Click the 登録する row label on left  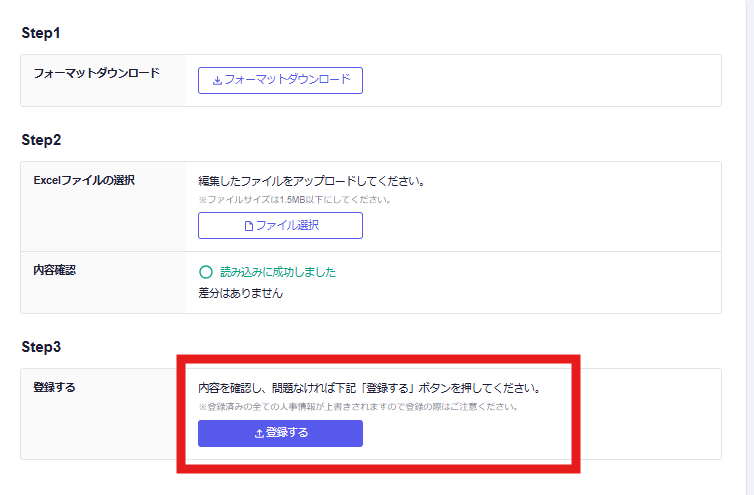pyautogui.click(x=54, y=387)
